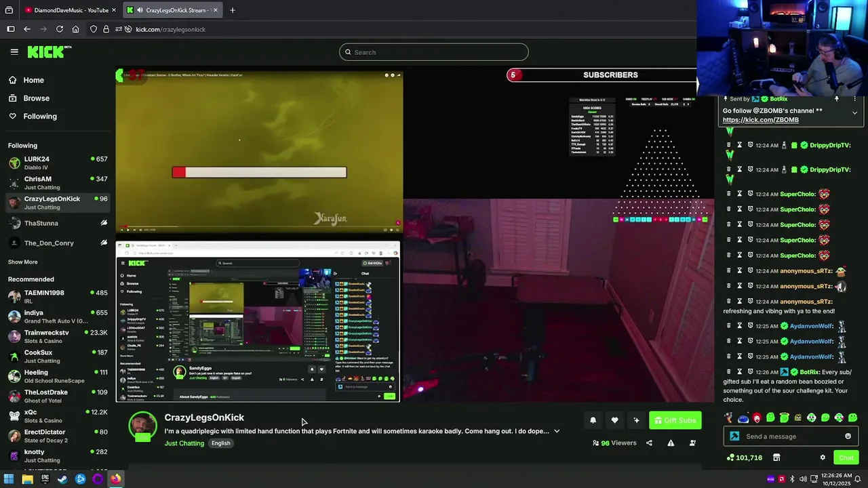Click the Kick search field
Image resolution: width=868 pixels, height=488 pixels.
coord(434,52)
